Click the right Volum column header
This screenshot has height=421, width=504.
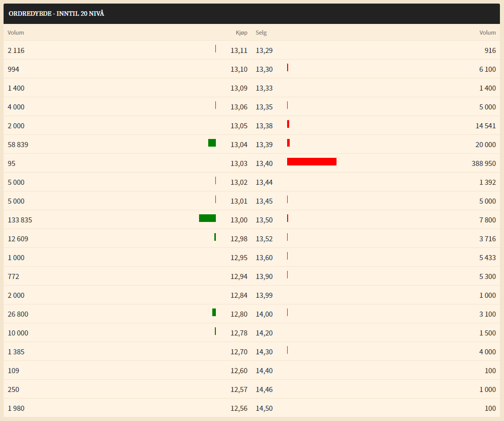click(488, 33)
